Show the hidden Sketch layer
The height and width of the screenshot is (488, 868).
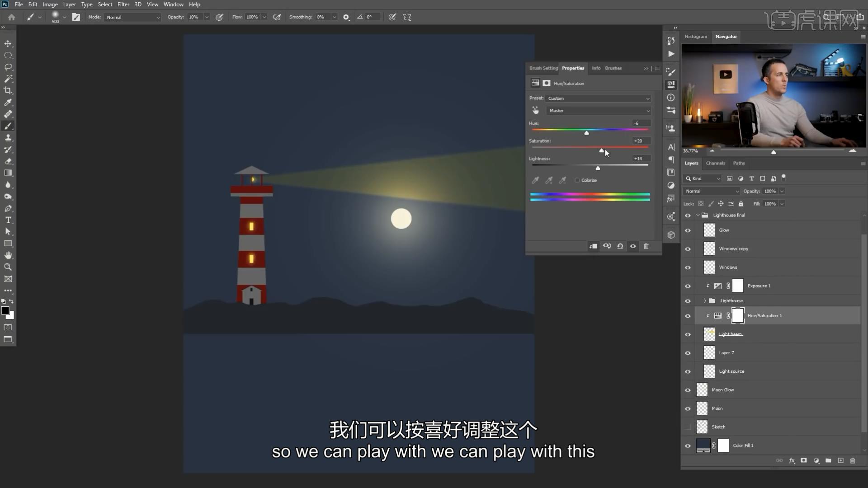coord(688,427)
